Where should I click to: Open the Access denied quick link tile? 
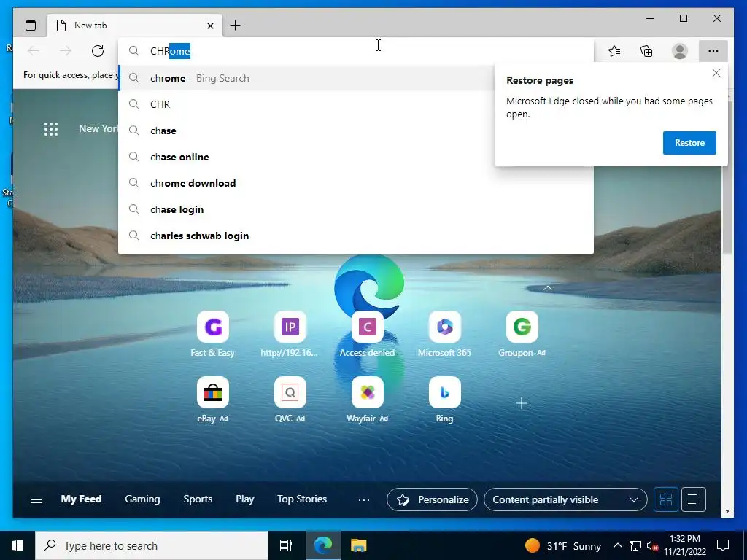[367, 334]
